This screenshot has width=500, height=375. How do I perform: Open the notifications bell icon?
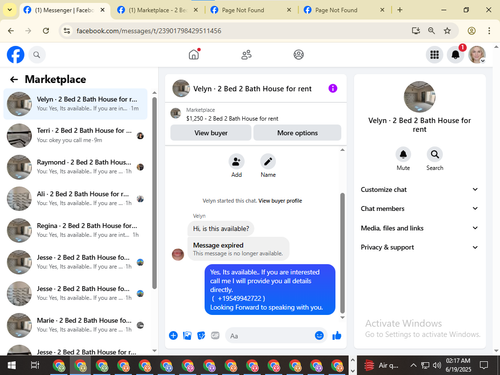pyautogui.click(x=455, y=55)
